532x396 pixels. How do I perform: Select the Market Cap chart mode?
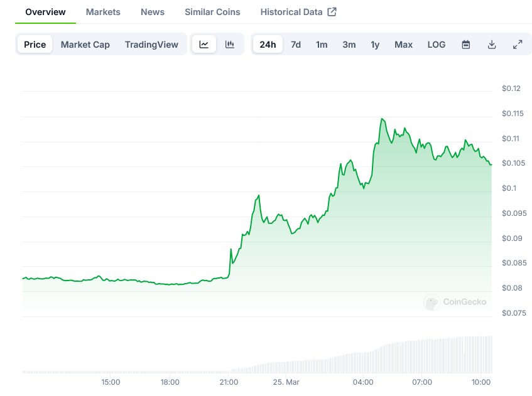point(85,45)
